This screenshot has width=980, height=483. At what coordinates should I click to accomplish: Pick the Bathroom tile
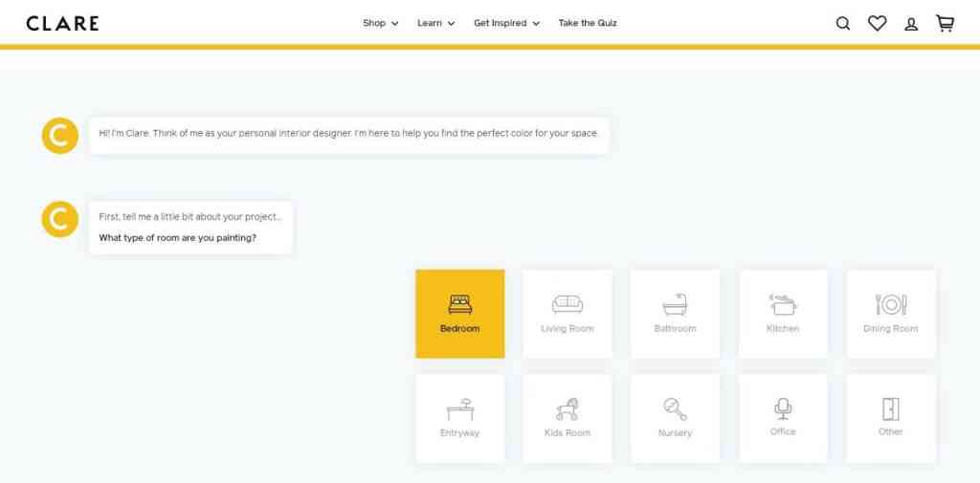[675, 314]
